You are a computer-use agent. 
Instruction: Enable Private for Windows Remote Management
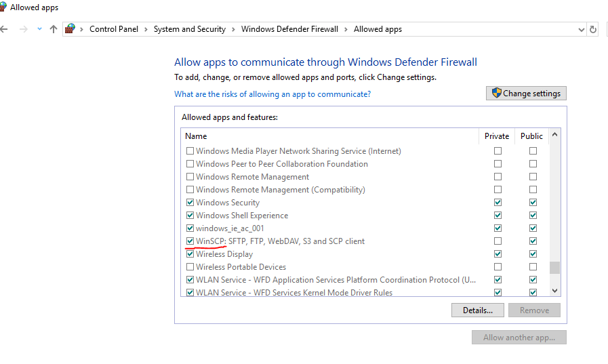pyautogui.click(x=498, y=177)
